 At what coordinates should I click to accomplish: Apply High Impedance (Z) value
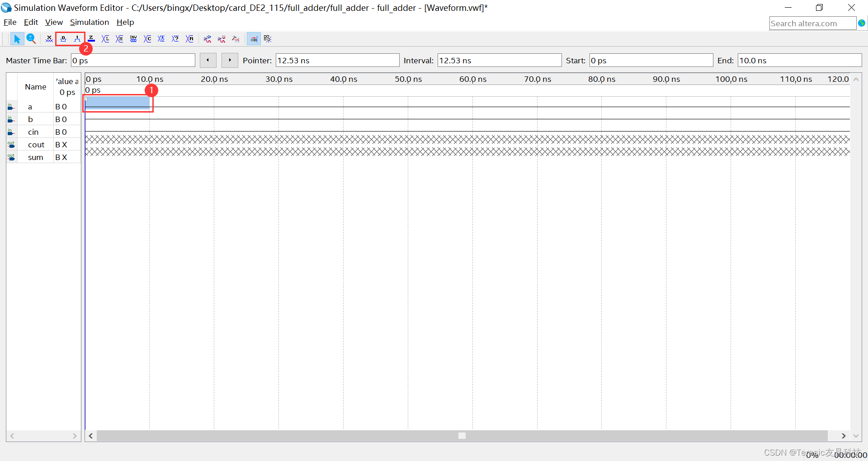pos(91,39)
